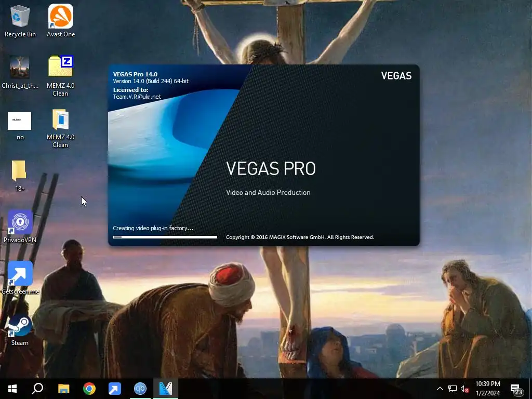Select the Christ_at_th... image file icon

20,72
